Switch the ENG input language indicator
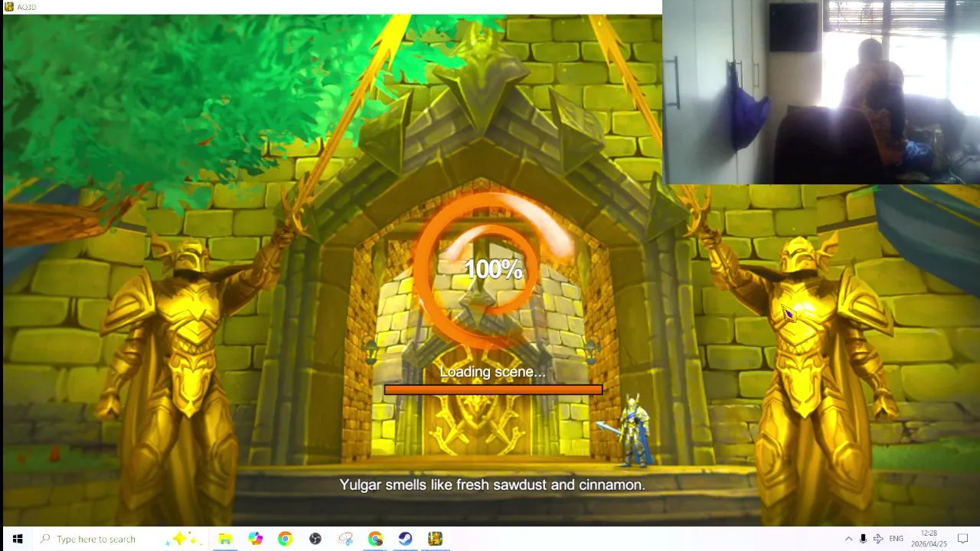 click(x=896, y=539)
